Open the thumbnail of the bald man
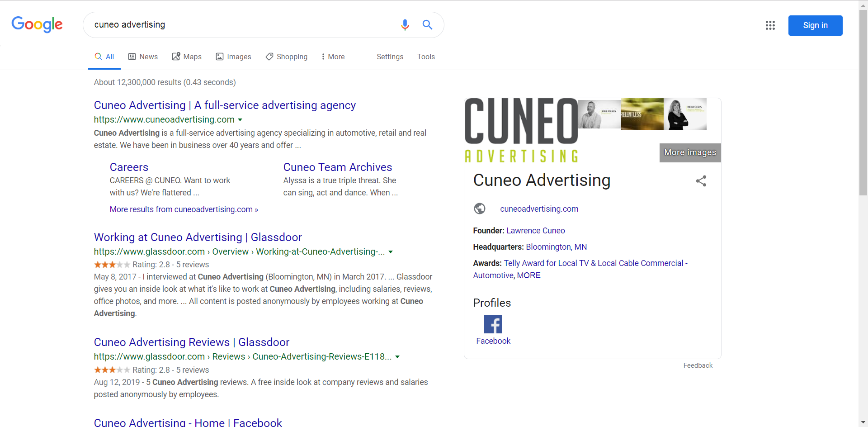Image resolution: width=868 pixels, height=427 pixels. pos(599,114)
